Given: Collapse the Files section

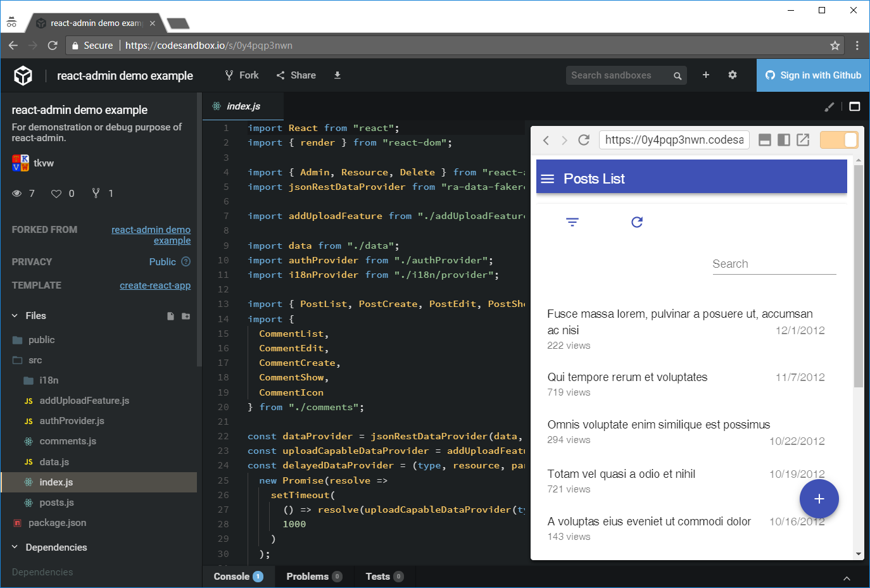Looking at the screenshot, I should [x=15, y=316].
